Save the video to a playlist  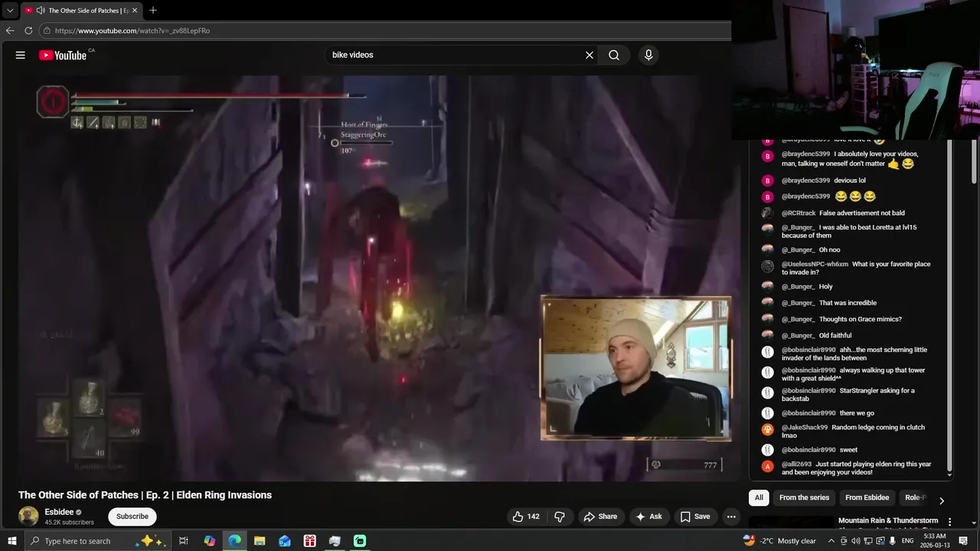point(695,517)
